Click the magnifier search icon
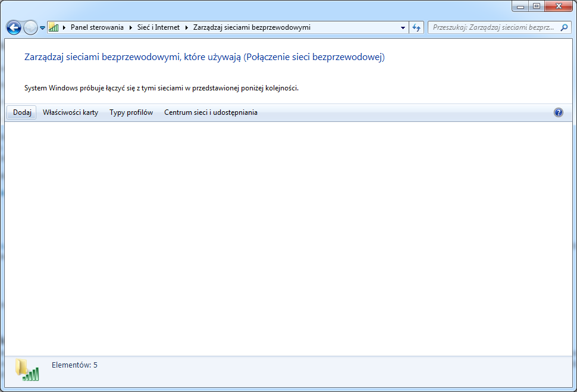Viewport: 577px width, 392px height. [564, 27]
